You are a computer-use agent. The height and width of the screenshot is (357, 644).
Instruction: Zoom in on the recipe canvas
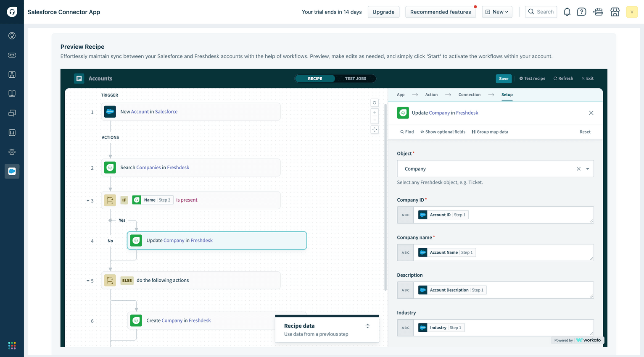click(375, 113)
